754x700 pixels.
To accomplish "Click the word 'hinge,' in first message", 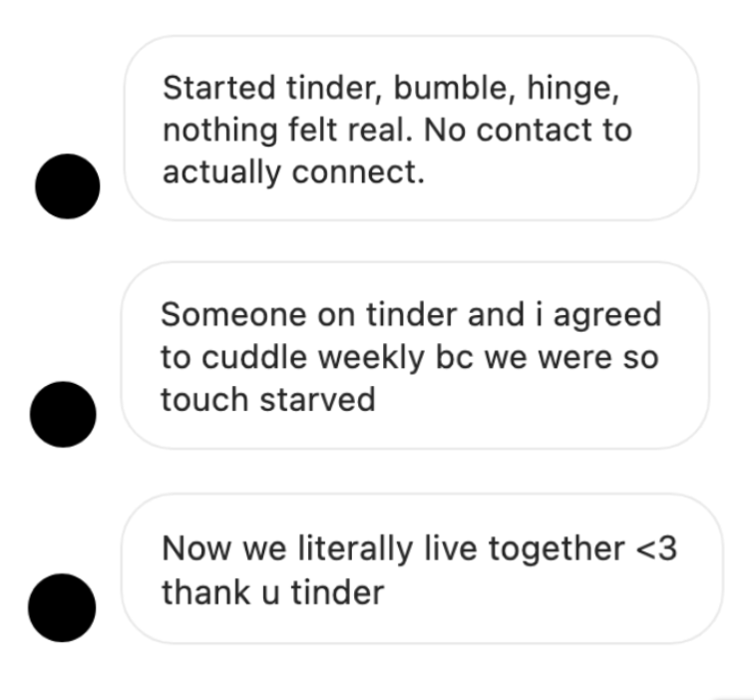I will (573, 89).
